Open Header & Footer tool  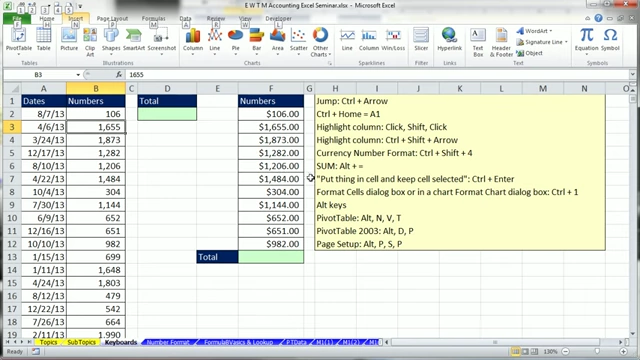tap(501, 42)
